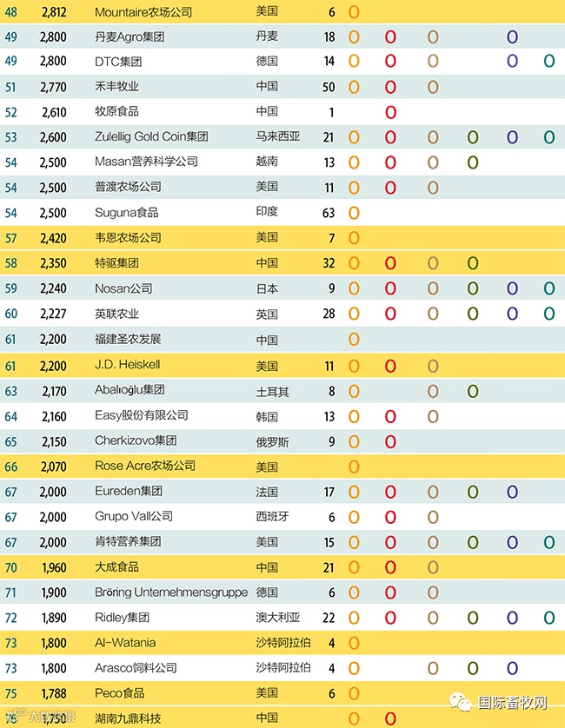The height and width of the screenshot is (728, 565).
Task: Select the Bröring Unternehmensgruppe entry
Action: pos(171,592)
